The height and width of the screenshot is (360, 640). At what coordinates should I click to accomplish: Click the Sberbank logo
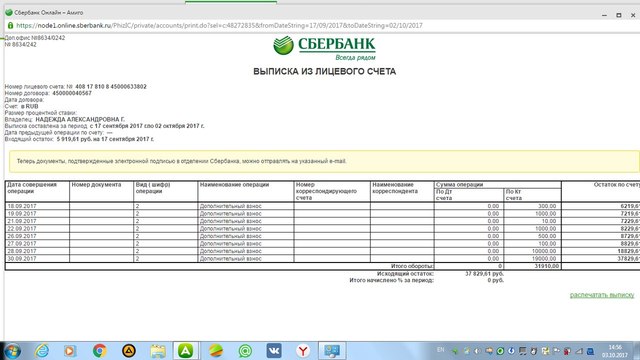[x=324, y=48]
